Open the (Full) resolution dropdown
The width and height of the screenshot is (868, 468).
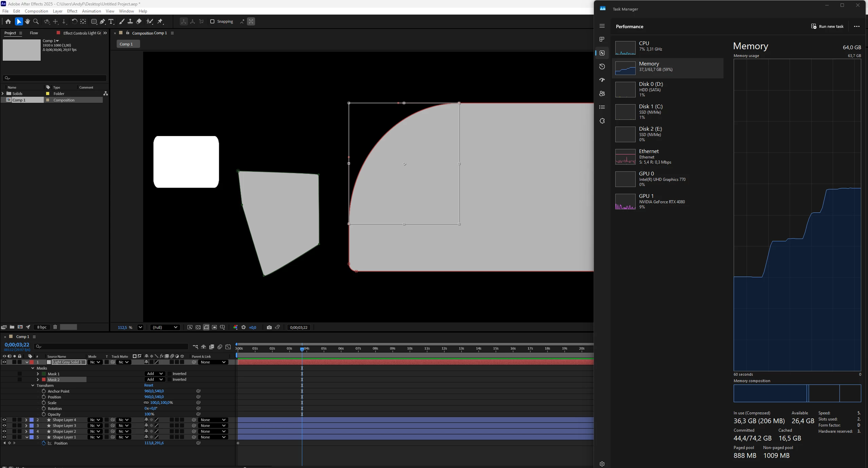(165, 327)
